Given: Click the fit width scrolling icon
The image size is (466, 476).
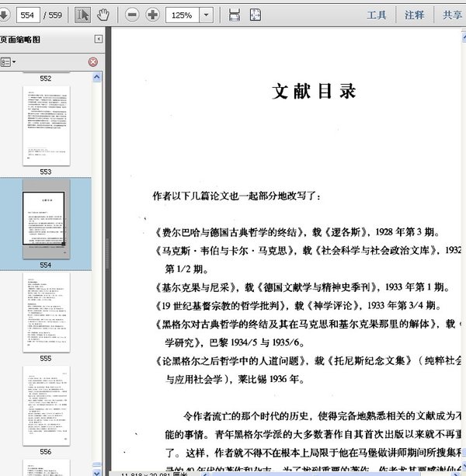Looking at the screenshot, I should 234,15.
